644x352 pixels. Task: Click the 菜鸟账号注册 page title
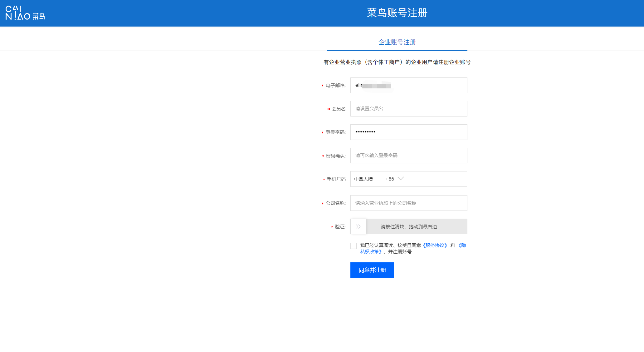point(397,13)
